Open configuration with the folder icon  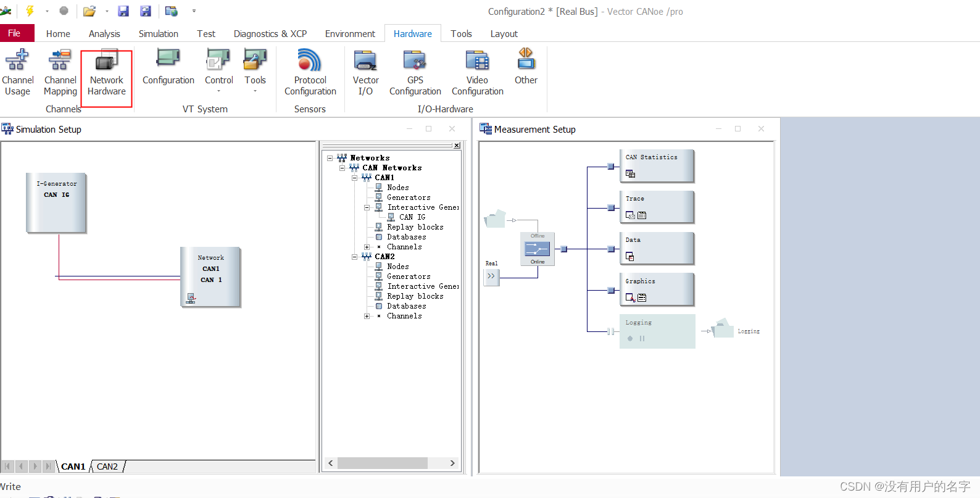pos(89,10)
